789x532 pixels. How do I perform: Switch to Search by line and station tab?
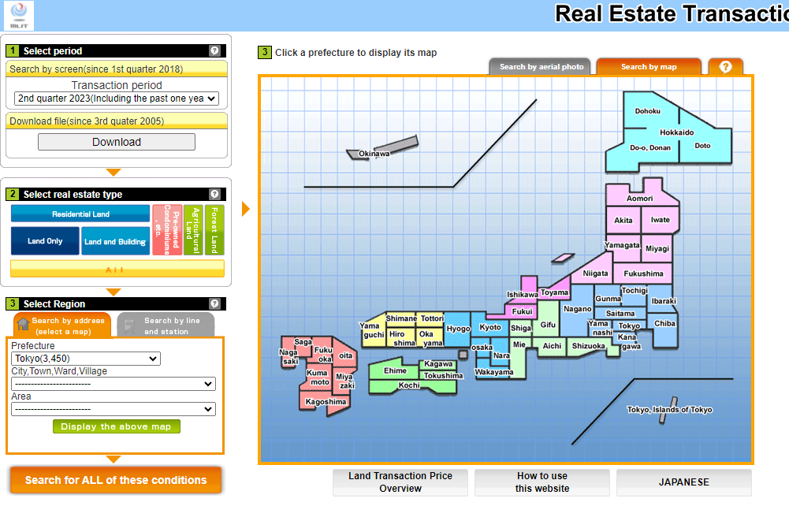pos(170,326)
